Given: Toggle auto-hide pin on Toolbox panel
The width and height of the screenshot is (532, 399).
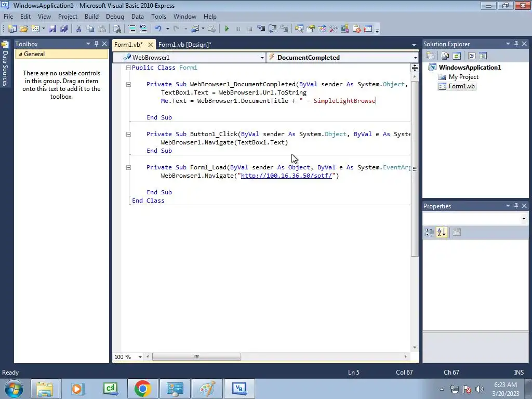Looking at the screenshot, I should tap(96, 44).
